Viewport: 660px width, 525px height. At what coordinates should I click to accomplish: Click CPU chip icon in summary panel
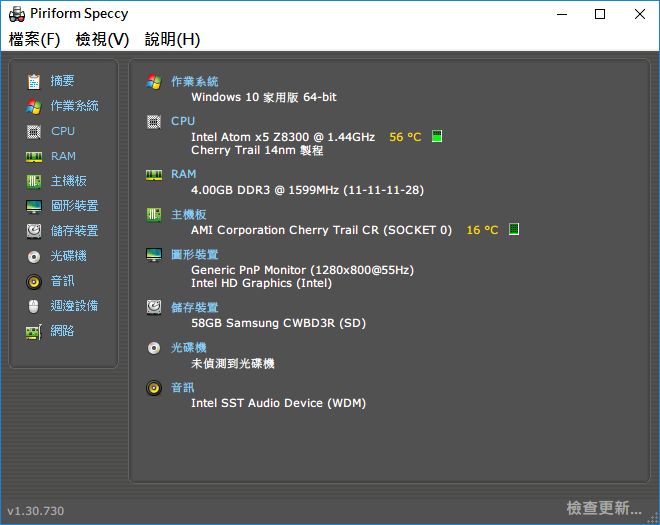point(154,122)
